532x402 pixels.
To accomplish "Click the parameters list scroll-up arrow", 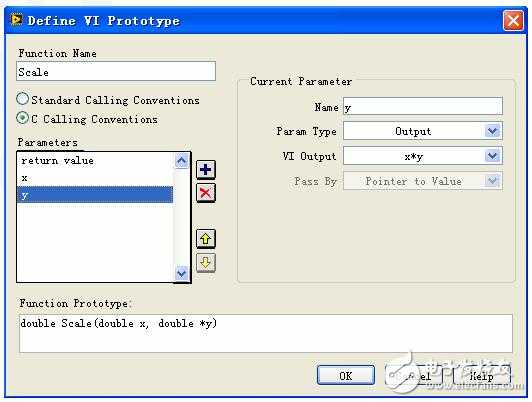I will pyautogui.click(x=182, y=160).
